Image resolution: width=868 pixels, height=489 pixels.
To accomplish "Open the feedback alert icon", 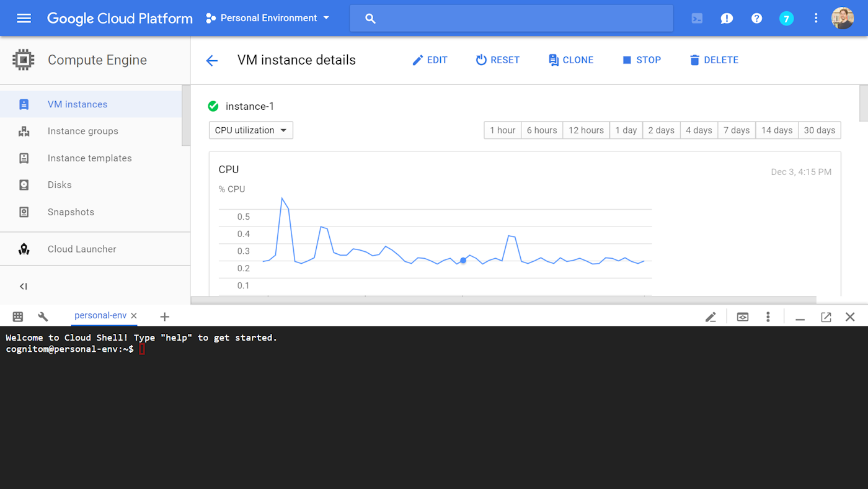I will tap(727, 19).
